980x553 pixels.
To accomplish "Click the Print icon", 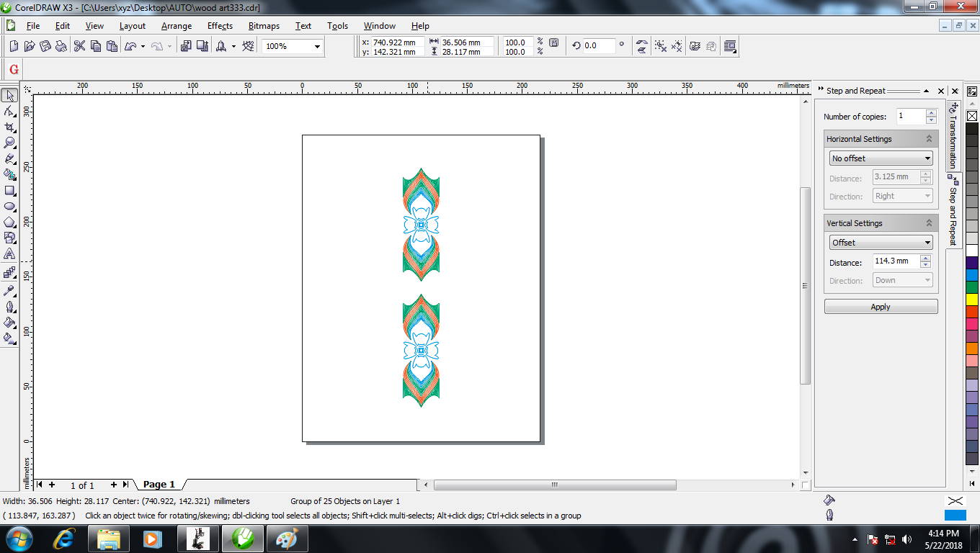I will pos(61,46).
